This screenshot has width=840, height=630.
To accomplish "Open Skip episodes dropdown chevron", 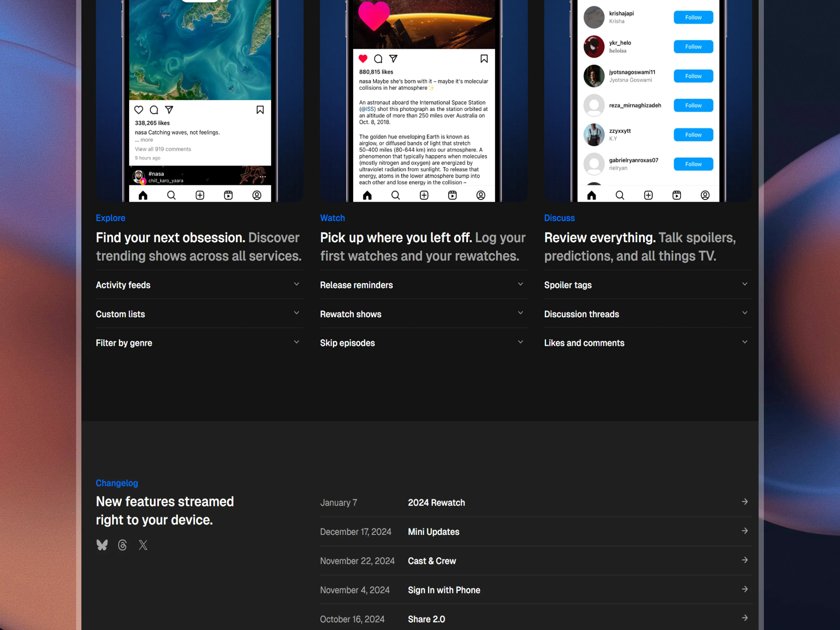I will 520,342.
